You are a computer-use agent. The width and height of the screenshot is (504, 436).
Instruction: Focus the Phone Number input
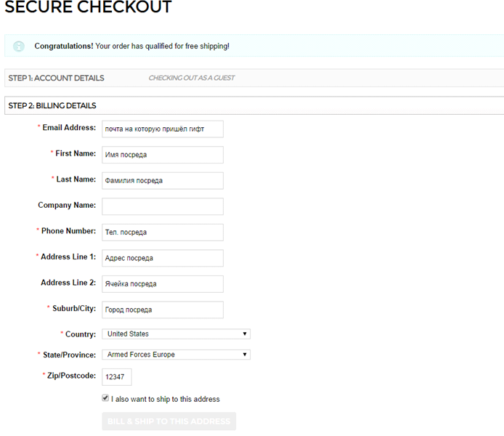162,232
